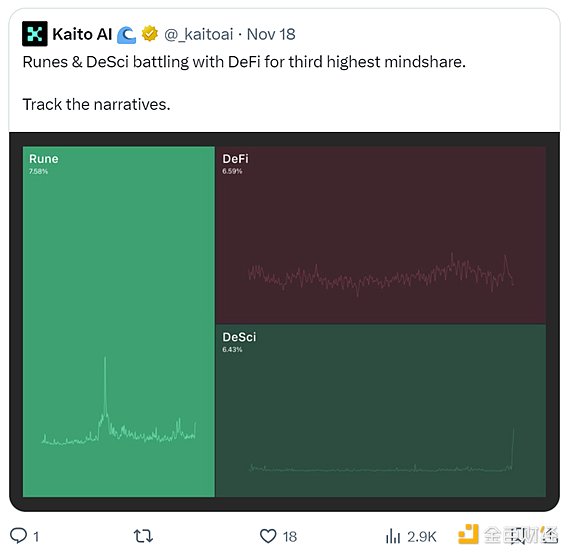Viewport: 569px width, 555px height.
Task: Open the Nov 18 timestamp link
Action: coord(271,34)
